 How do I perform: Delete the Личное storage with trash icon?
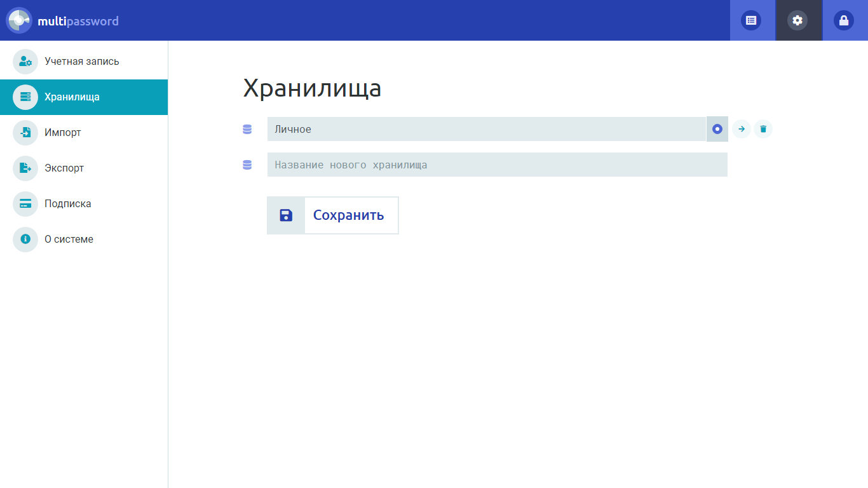tap(763, 129)
